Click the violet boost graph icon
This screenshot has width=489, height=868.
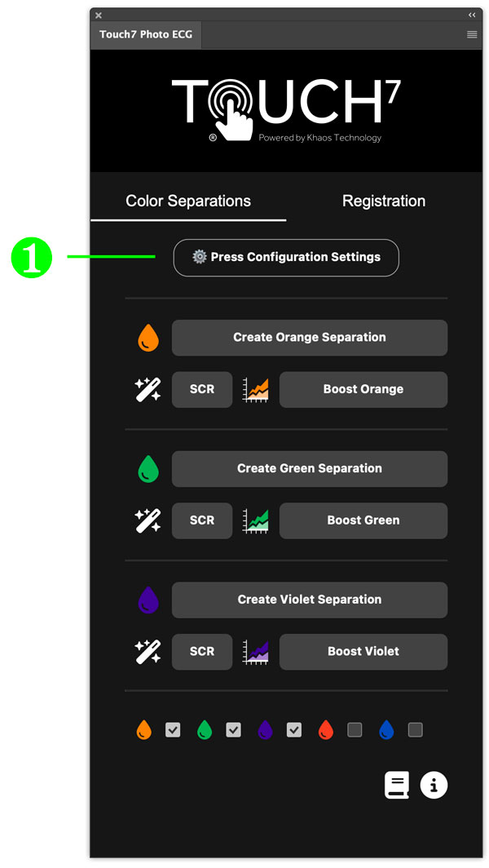256,652
